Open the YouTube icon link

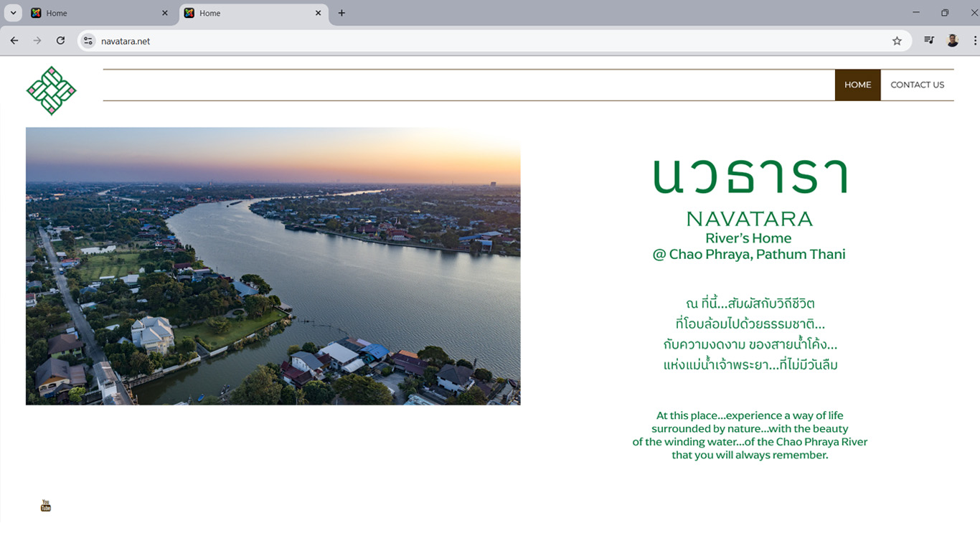(x=46, y=506)
